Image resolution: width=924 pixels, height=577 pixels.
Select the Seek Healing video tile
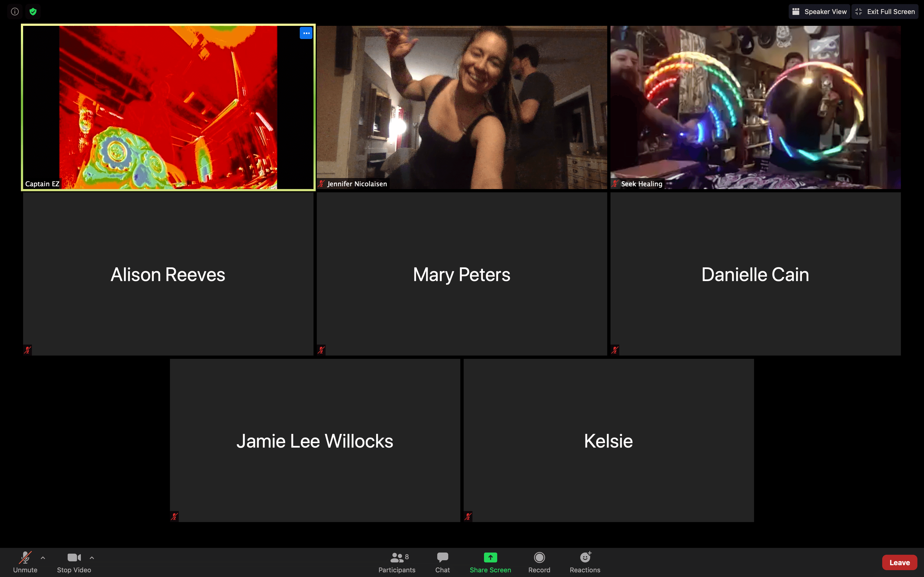coord(755,107)
